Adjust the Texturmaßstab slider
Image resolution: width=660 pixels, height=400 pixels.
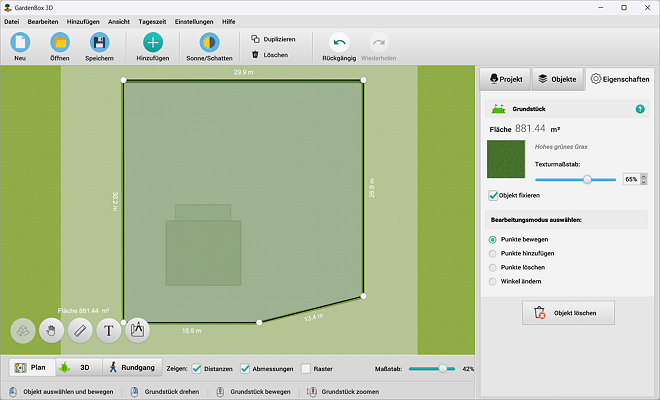tap(587, 180)
